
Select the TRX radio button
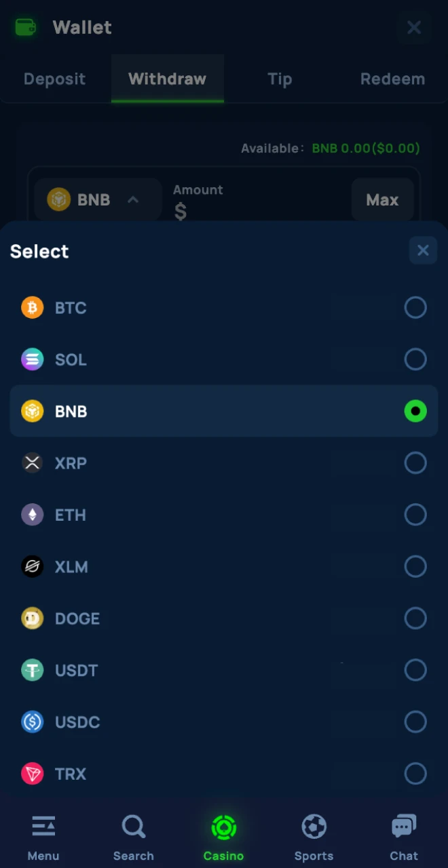tap(415, 774)
